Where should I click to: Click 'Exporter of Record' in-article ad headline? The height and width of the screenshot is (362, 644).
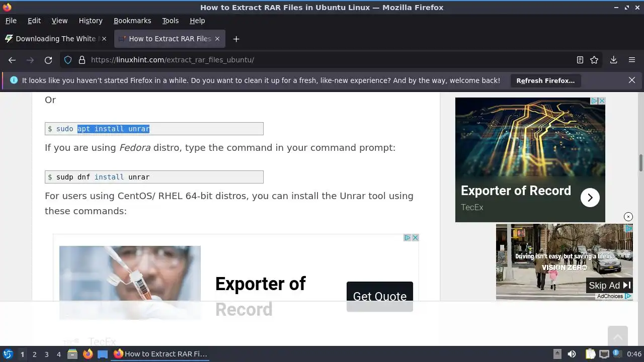[x=261, y=297]
